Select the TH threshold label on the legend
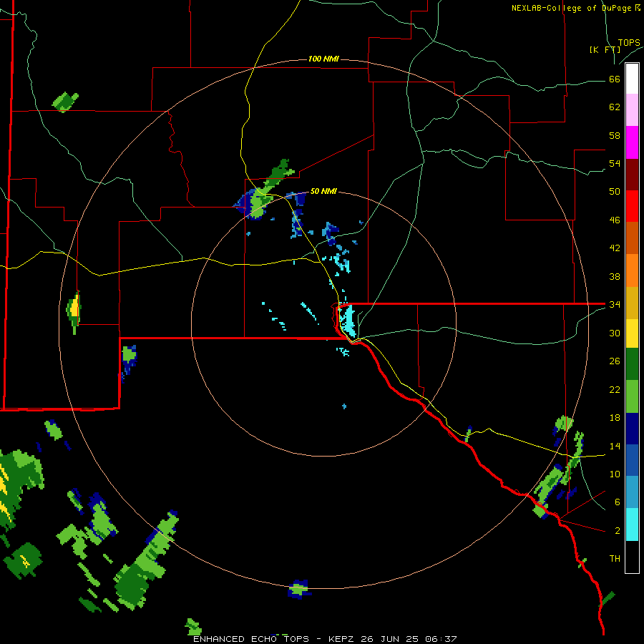Screen dimensions: 644x644 pos(615,559)
